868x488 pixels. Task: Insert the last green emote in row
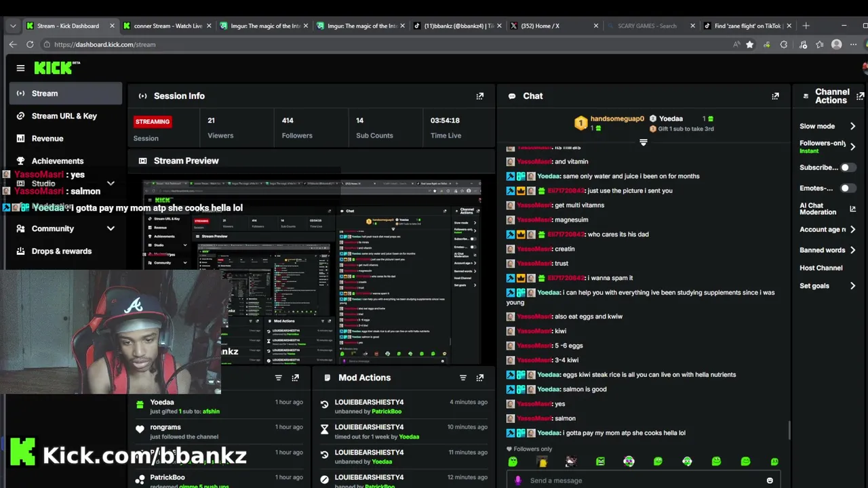pos(774,462)
